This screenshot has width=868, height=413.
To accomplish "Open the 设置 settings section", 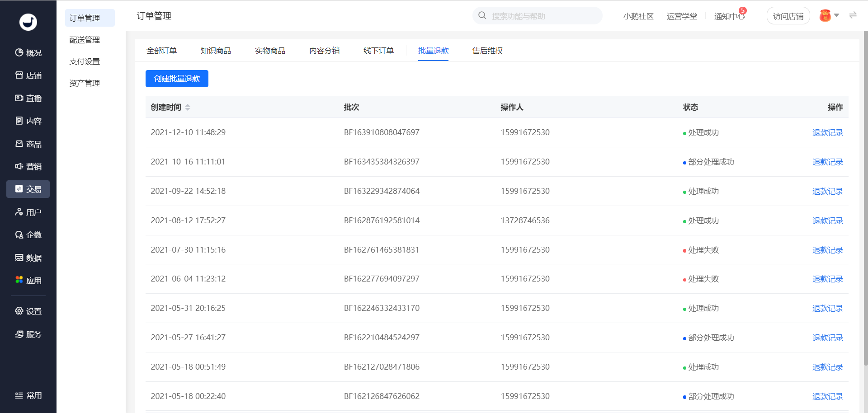I will (x=28, y=311).
